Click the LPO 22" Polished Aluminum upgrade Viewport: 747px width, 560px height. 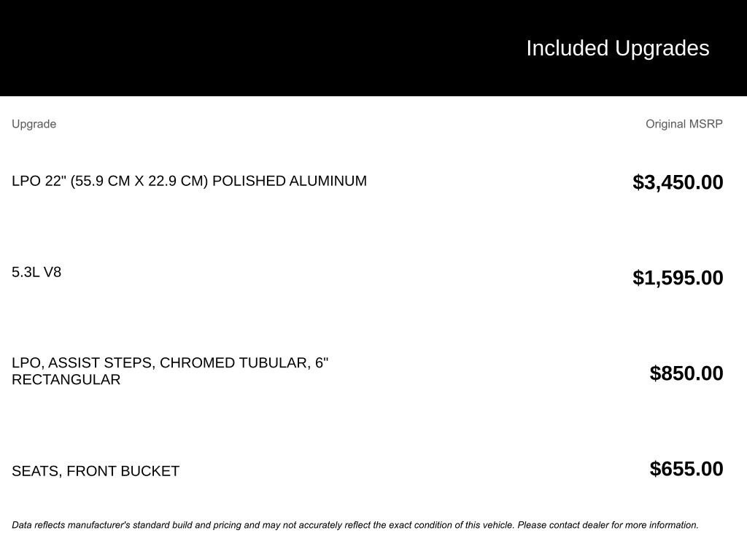pyautogui.click(x=189, y=181)
